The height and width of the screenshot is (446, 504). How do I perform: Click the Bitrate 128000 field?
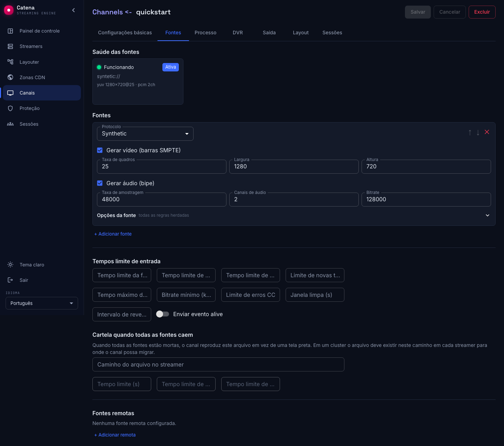point(426,200)
